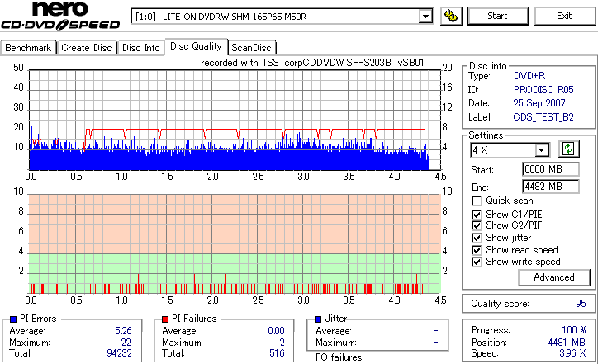Click PI Failures average 0.00
The width and height of the screenshot is (598, 364).
(276, 331)
